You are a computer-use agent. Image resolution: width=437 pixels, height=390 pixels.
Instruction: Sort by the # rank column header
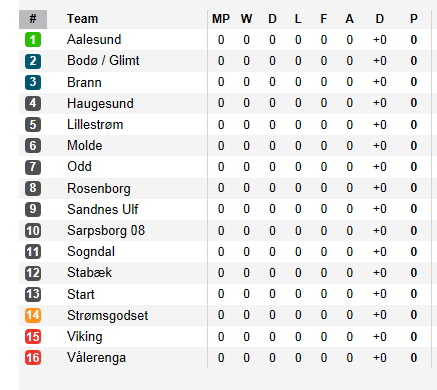[33, 19]
